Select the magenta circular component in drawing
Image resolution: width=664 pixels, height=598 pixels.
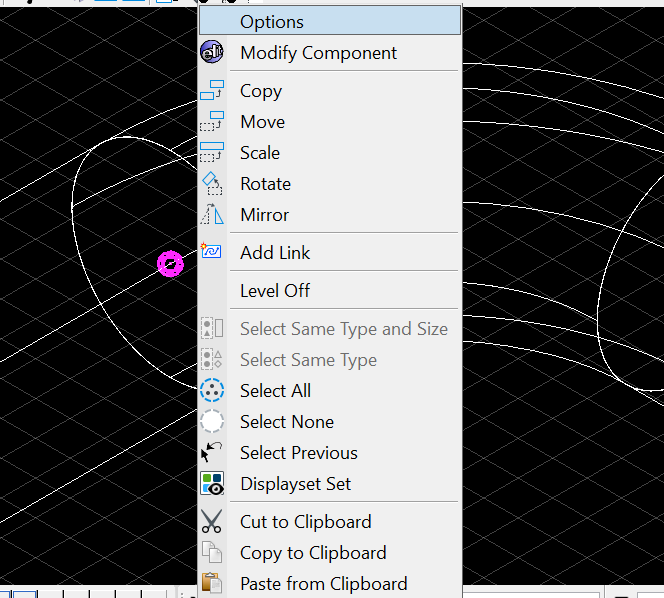(170, 264)
